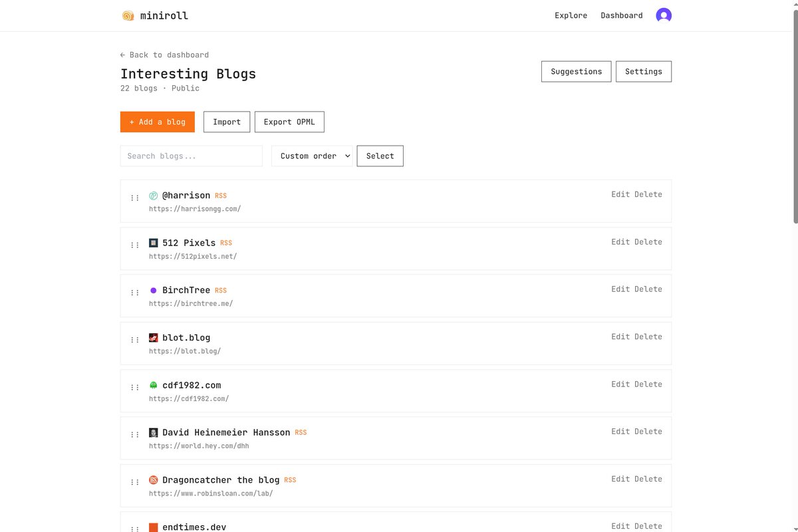This screenshot has width=798, height=532.
Task: Click the miniroll brand name
Action: pyautogui.click(x=164, y=15)
